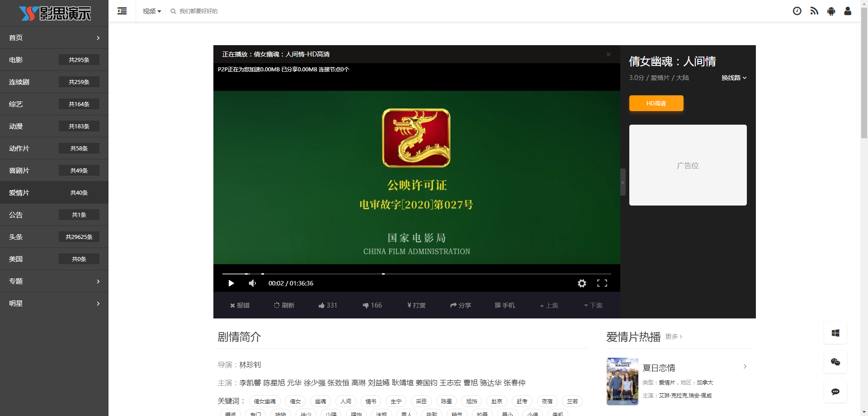Open watch history clock icon

pos(797,11)
